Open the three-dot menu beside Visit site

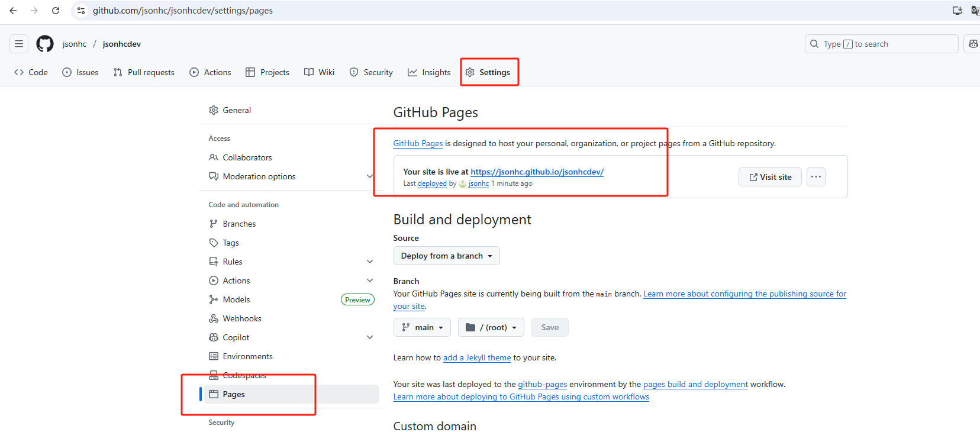pyautogui.click(x=815, y=177)
